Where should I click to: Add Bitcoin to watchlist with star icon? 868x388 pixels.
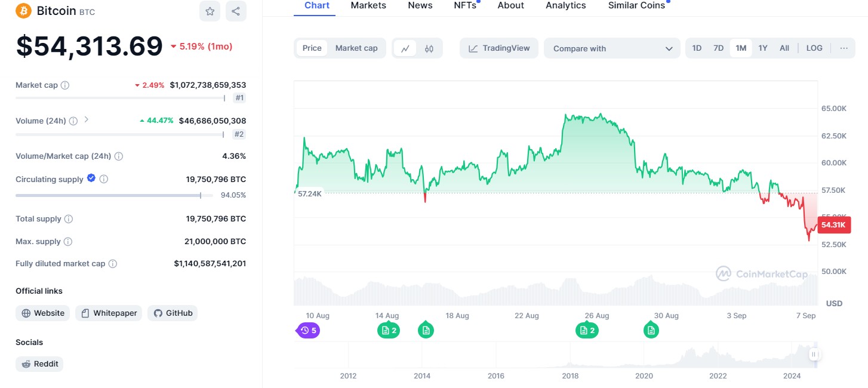210,11
